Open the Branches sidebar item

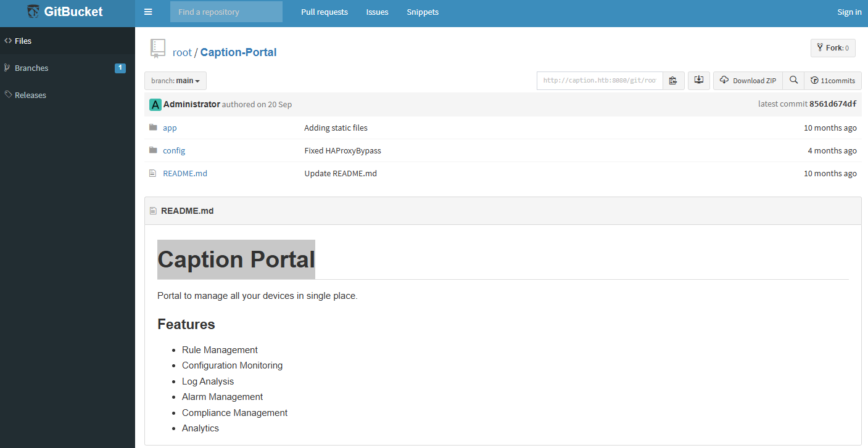click(31, 68)
